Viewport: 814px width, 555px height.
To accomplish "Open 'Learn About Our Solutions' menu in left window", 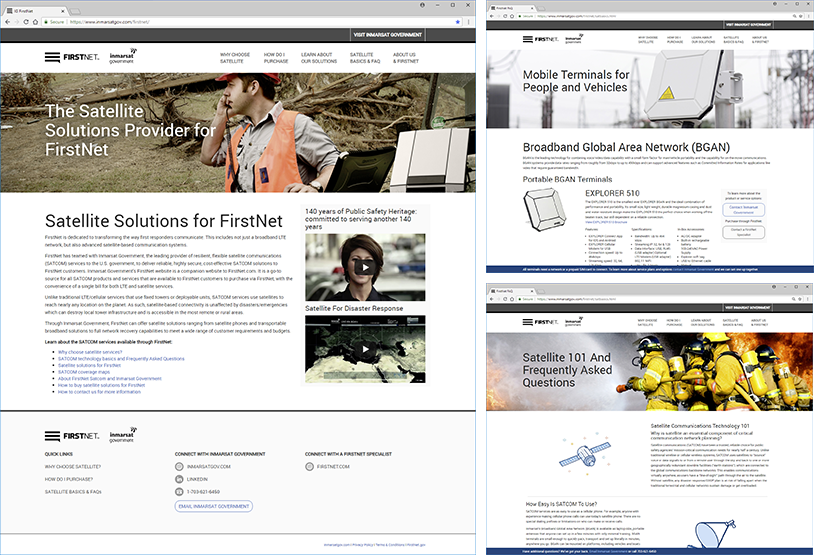I will pyautogui.click(x=316, y=57).
